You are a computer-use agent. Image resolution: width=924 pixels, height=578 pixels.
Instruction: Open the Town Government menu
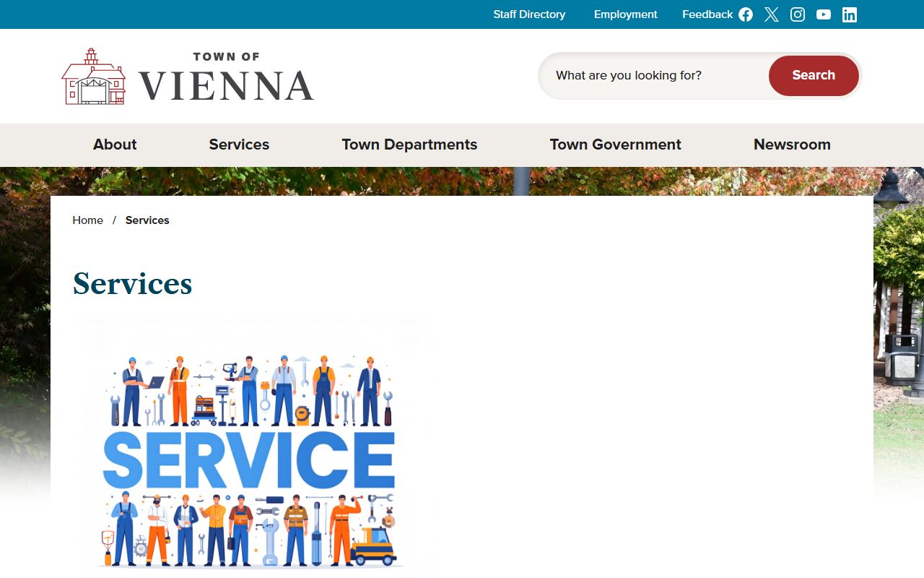click(x=616, y=144)
